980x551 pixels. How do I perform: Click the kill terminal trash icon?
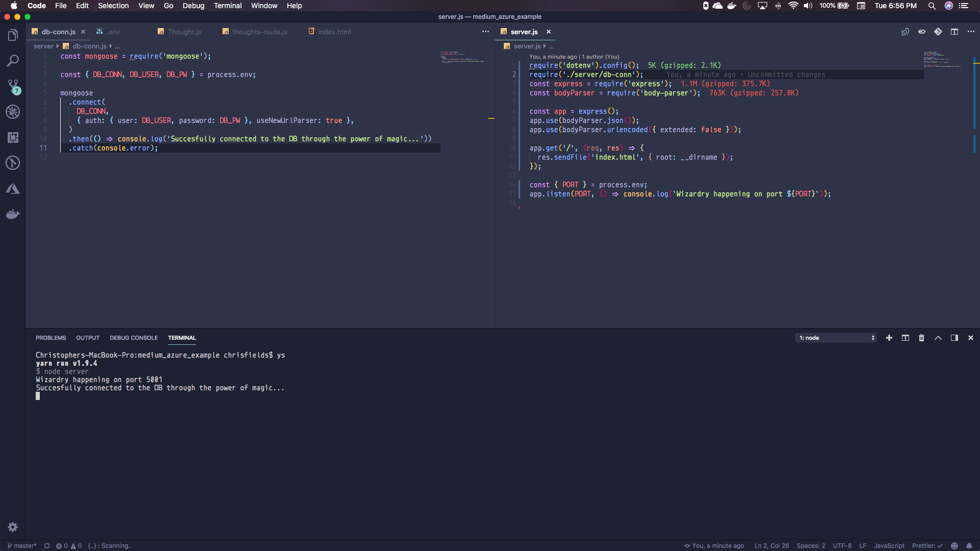pos(921,338)
